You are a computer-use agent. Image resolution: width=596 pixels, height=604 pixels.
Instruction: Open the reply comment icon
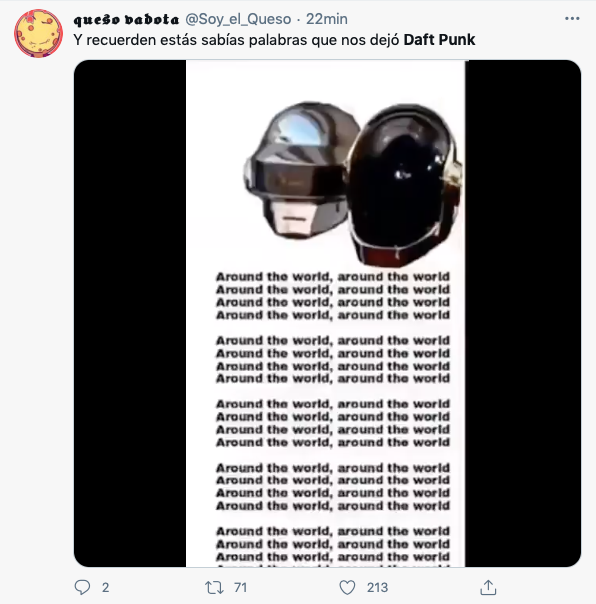click(x=82, y=587)
